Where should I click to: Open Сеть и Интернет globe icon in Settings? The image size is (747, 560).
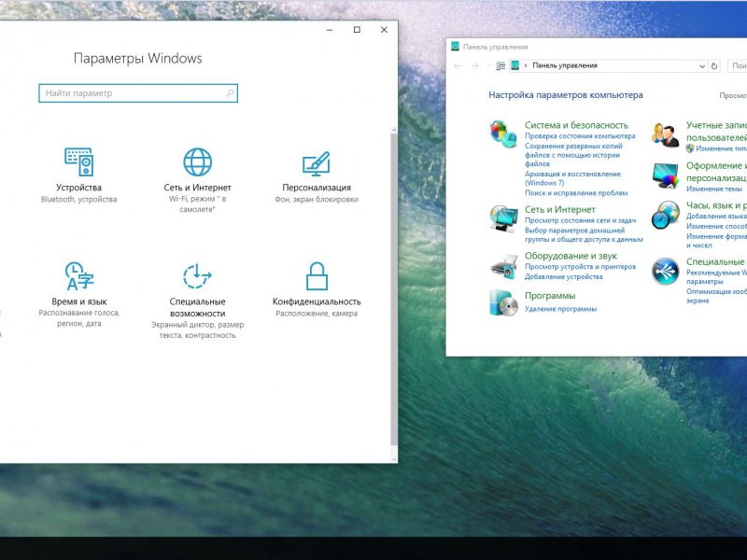(197, 161)
